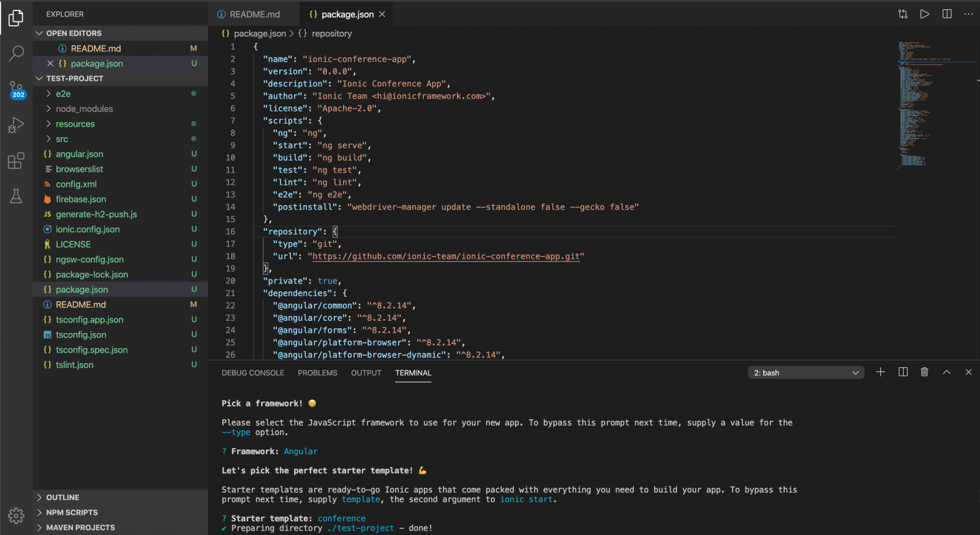Open firebase.json file
Image resolution: width=980 pixels, height=535 pixels.
coord(120,199)
